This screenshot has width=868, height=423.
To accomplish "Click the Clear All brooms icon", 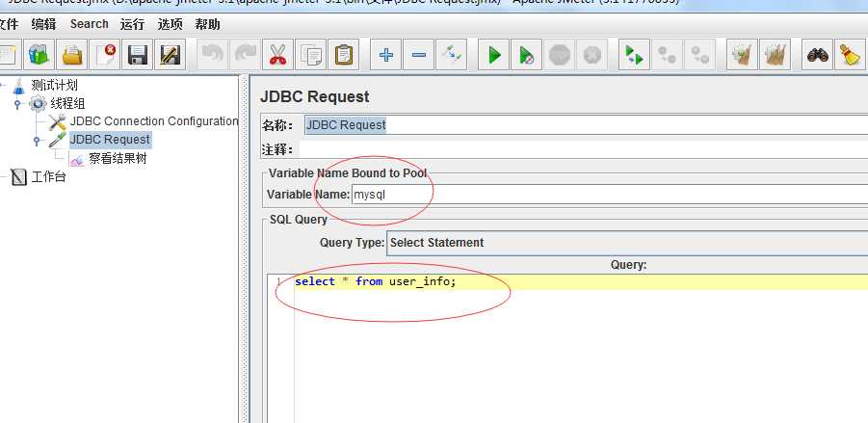I will click(775, 55).
